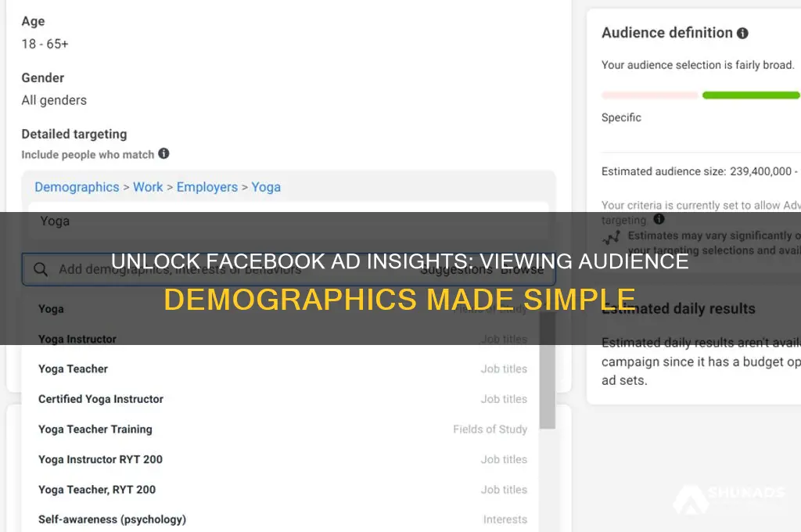Click the info icon after the word targeting
801x532 pixels.
[x=659, y=219]
